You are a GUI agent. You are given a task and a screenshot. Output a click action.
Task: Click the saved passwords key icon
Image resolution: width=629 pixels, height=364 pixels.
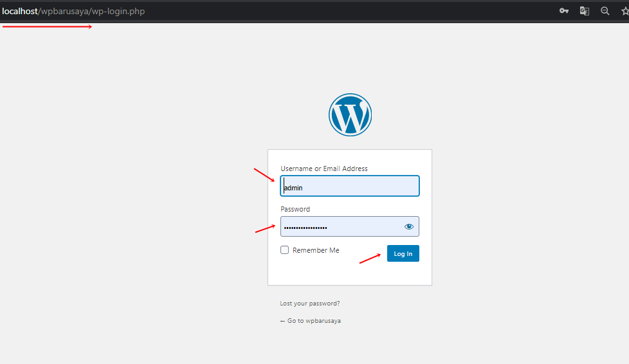point(564,11)
